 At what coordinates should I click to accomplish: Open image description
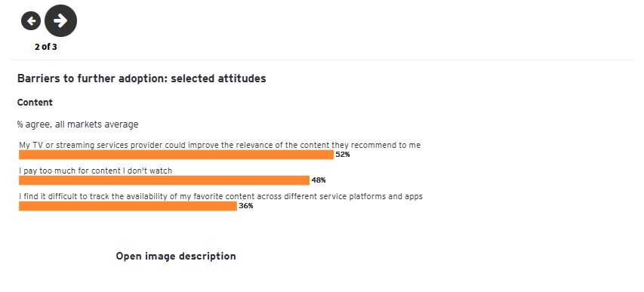click(x=176, y=257)
